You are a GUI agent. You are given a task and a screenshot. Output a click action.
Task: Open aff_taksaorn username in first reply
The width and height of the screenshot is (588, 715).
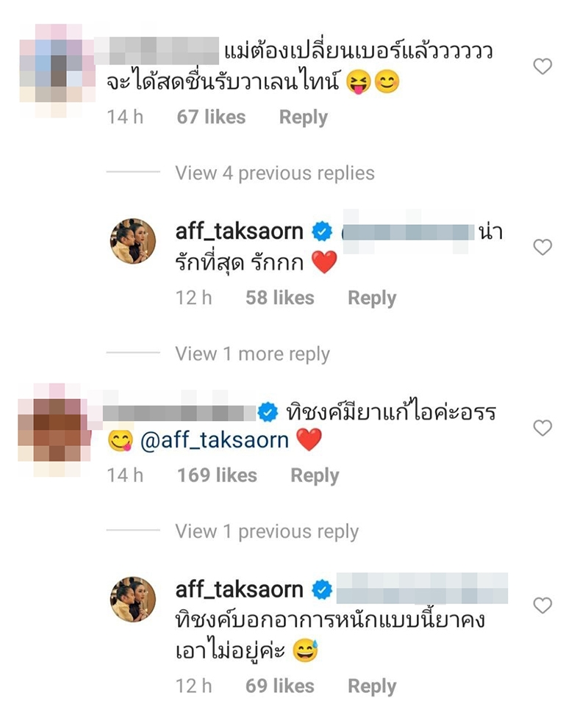pos(240,231)
